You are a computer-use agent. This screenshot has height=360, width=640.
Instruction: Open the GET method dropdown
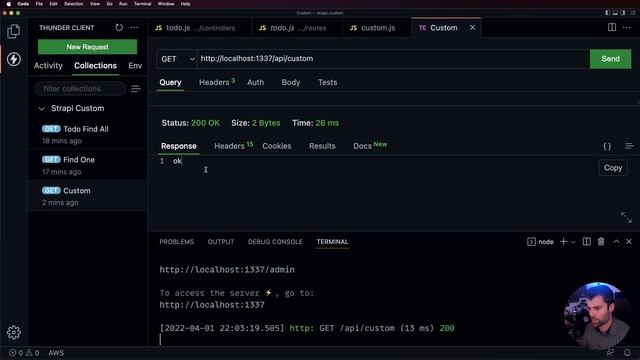[177, 59]
